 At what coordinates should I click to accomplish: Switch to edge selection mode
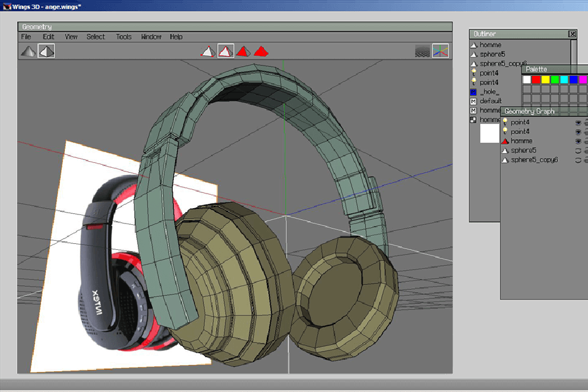pyautogui.click(x=226, y=51)
